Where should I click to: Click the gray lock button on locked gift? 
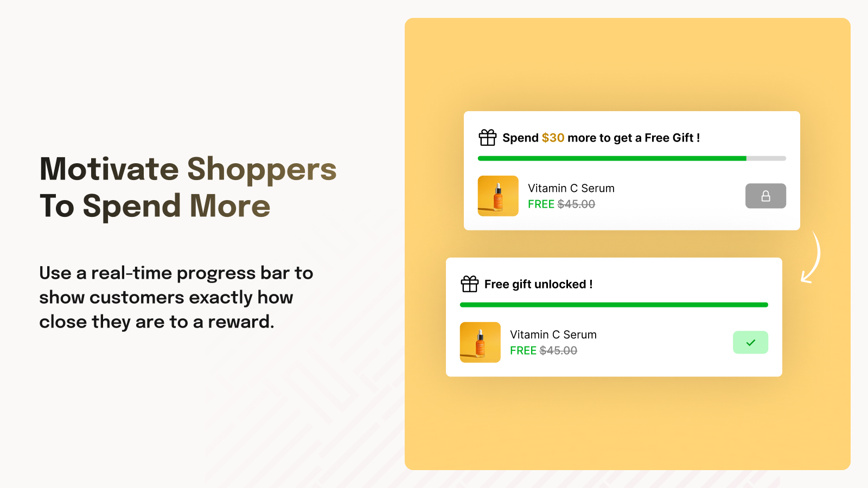765,196
